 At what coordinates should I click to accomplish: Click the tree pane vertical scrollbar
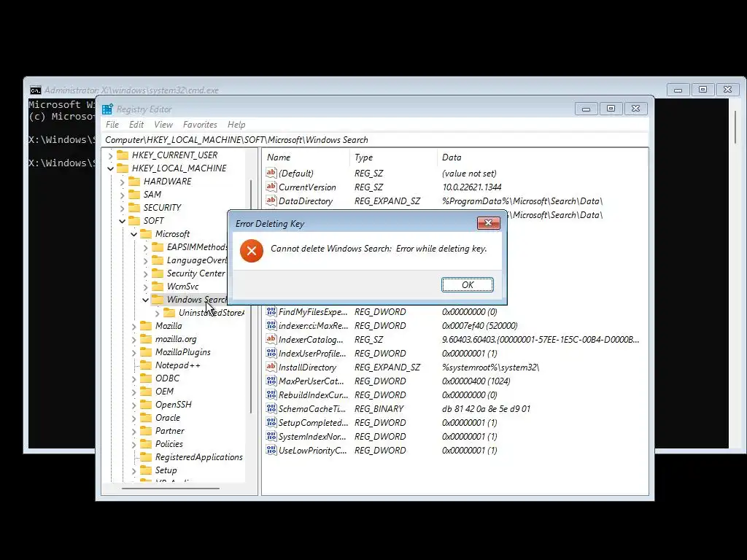pos(251,296)
